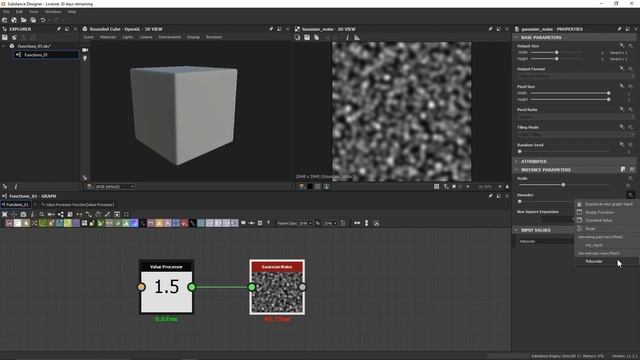Click the info icon in 2D view toolbar

[x=348, y=38]
